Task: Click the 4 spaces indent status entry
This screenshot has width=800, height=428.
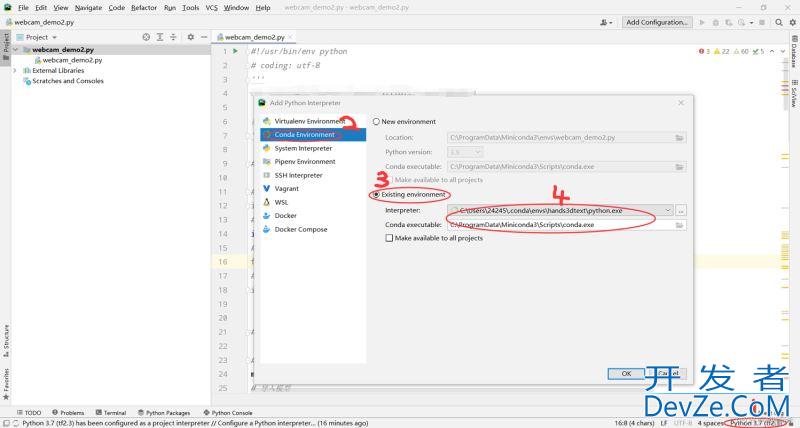Action: coord(711,423)
